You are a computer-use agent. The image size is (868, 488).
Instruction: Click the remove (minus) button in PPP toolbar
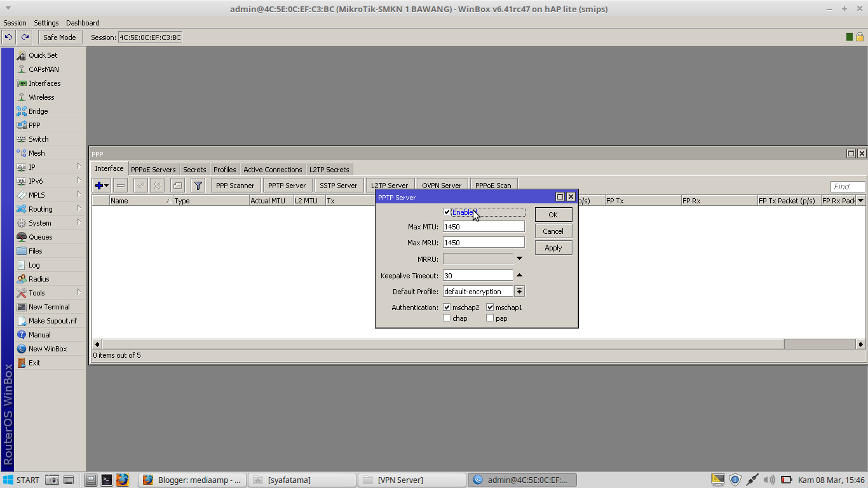[121, 186]
